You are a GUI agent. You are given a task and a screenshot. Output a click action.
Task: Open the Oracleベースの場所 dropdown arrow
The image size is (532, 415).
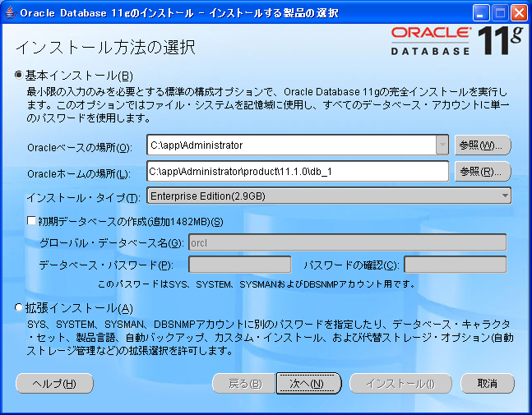tap(442, 145)
